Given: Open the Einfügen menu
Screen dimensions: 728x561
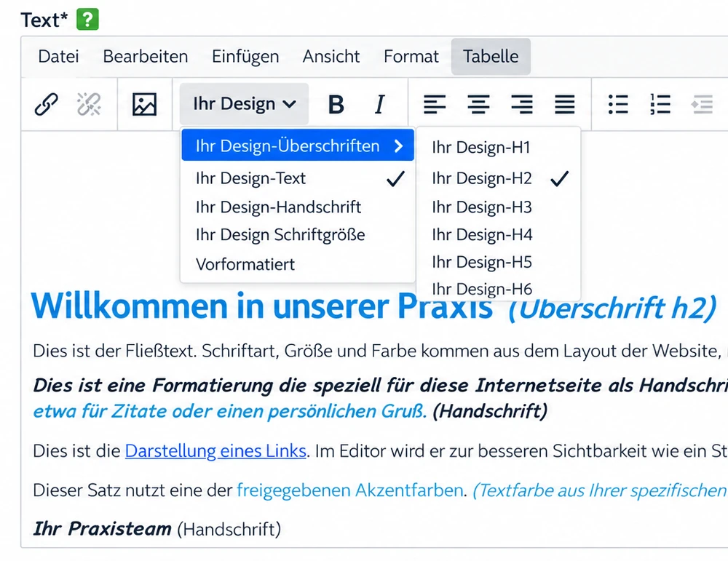Looking at the screenshot, I should point(245,56).
